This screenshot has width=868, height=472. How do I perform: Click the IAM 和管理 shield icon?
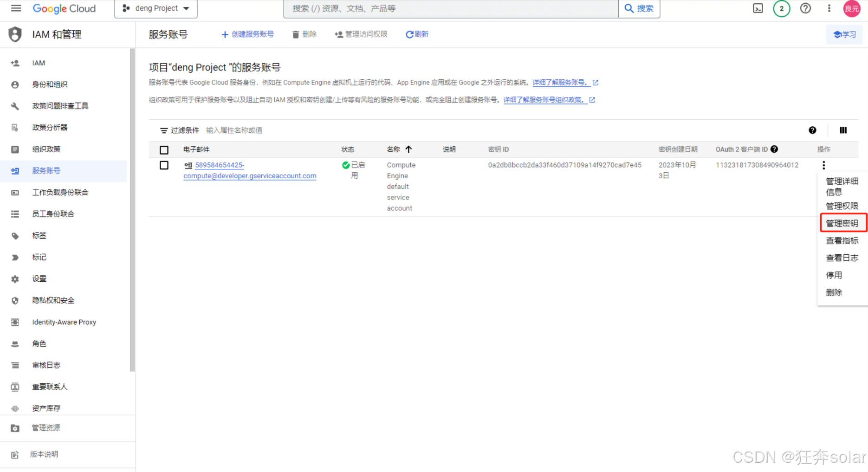coord(15,34)
